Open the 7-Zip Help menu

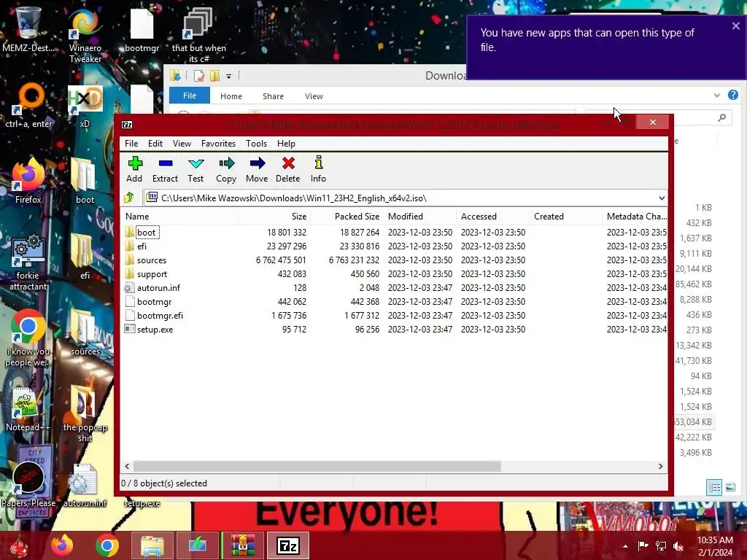pos(286,144)
